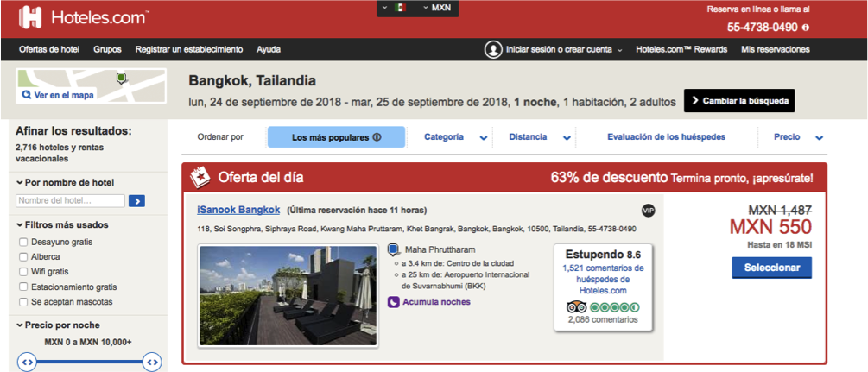Check Wifi gratis filter

[22, 272]
